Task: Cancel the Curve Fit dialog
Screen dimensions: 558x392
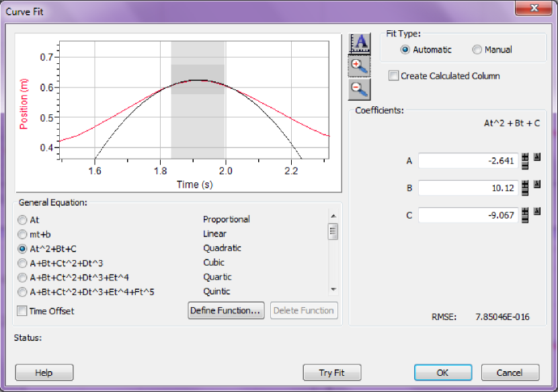Action: 510,373
